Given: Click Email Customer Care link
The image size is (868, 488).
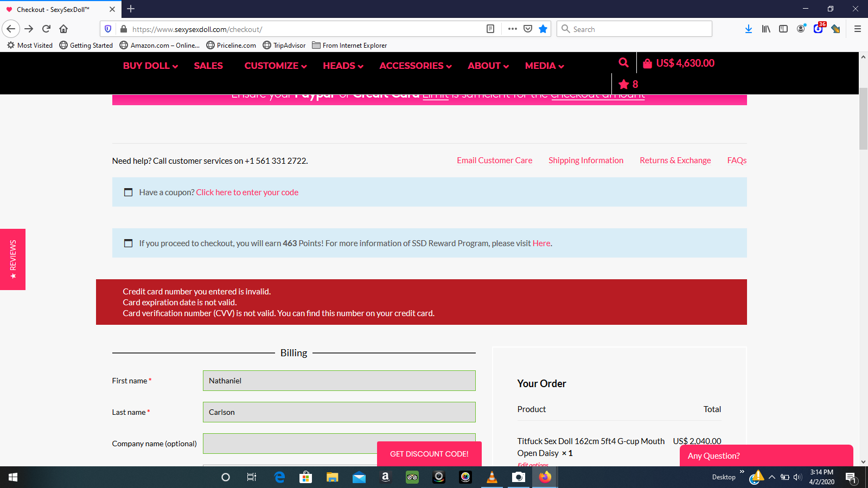Looking at the screenshot, I should [x=494, y=160].
